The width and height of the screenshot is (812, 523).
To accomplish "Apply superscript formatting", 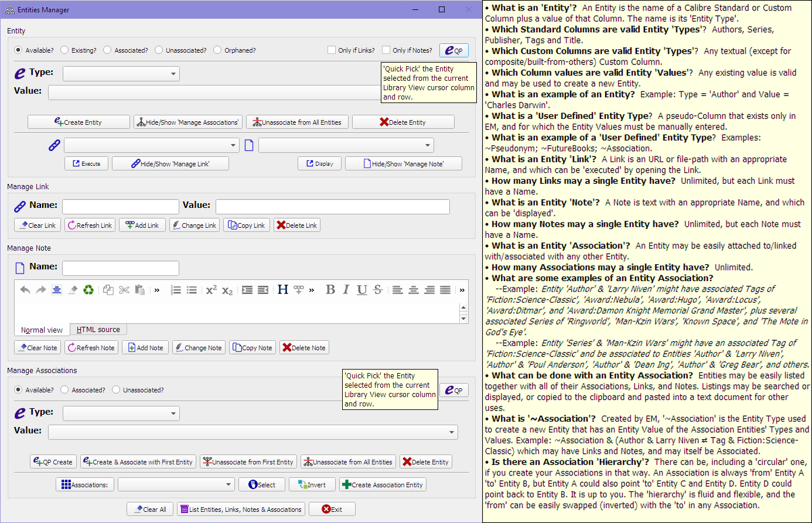I will click(x=211, y=290).
